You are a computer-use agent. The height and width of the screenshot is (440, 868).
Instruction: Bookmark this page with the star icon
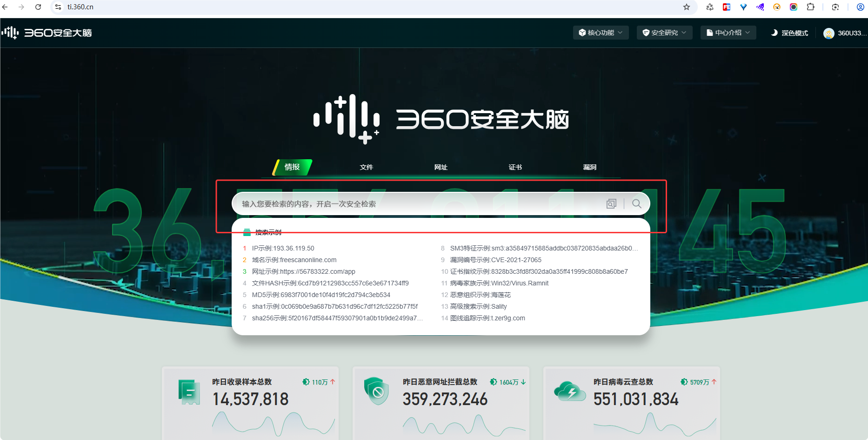click(687, 7)
